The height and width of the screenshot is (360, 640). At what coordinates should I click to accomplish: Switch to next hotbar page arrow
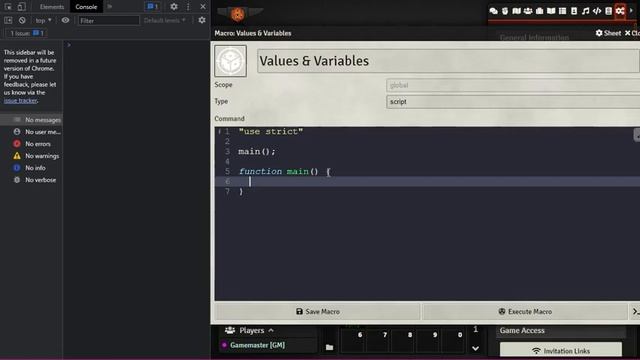[476, 349]
